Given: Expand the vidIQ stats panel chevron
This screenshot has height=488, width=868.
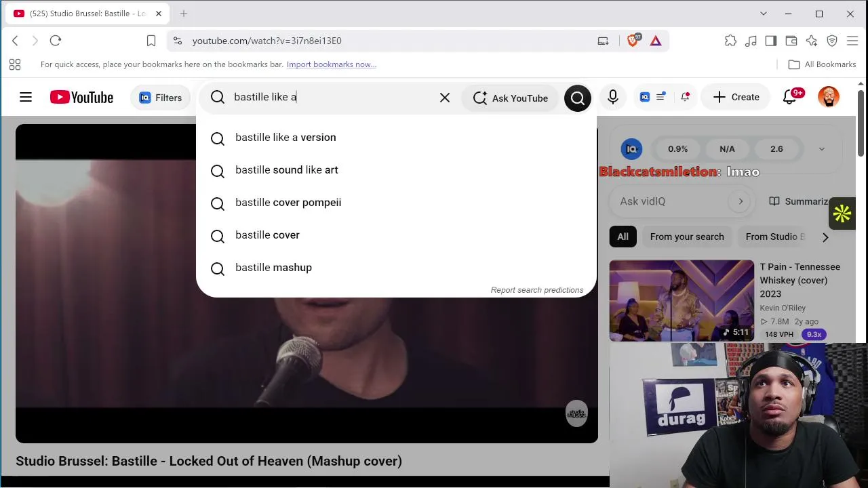Looking at the screenshot, I should [822, 149].
